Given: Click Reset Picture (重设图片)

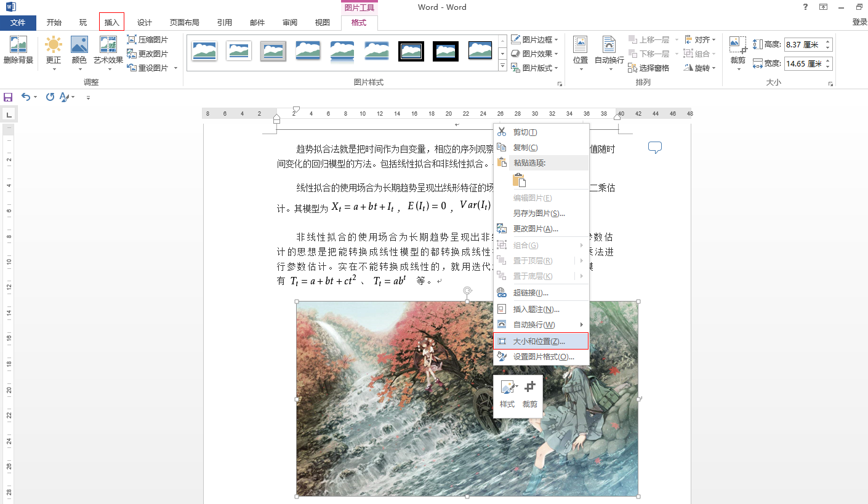Looking at the screenshot, I should coord(148,68).
